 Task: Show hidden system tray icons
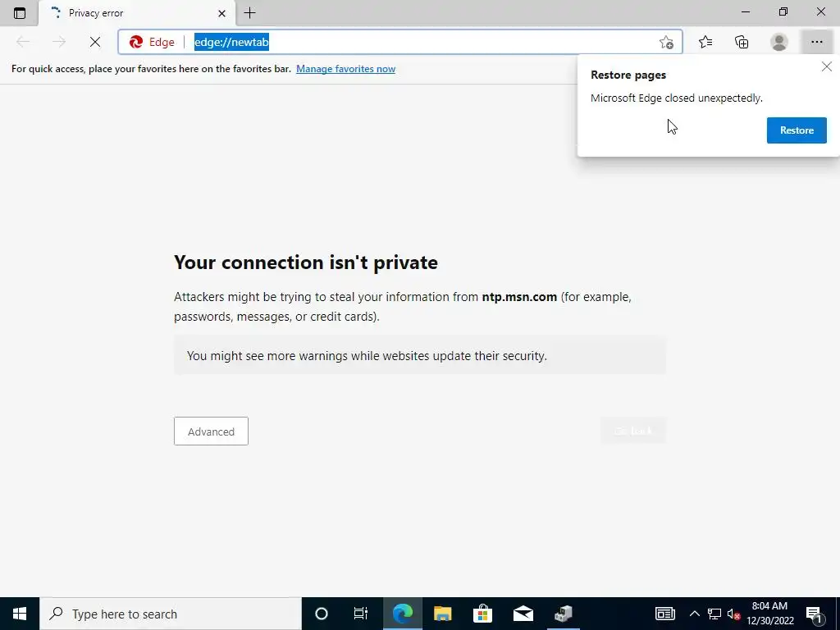[x=694, y=614]
